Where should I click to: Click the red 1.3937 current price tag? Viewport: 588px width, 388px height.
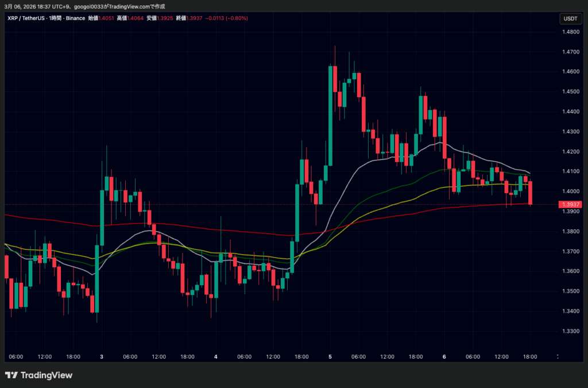570,204
